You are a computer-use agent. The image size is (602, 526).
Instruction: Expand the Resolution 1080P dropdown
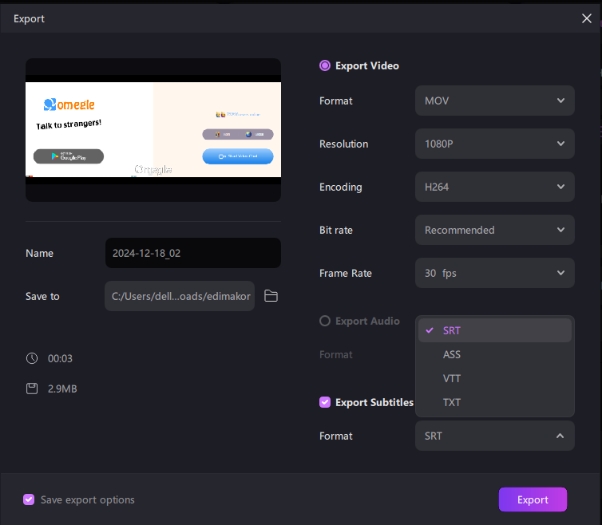494,144
